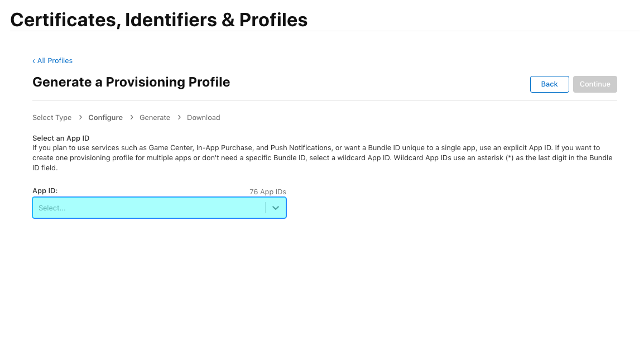644x350 pixels.
Task: Expand the App ID dropdown arrow
Action: point(276,208)
